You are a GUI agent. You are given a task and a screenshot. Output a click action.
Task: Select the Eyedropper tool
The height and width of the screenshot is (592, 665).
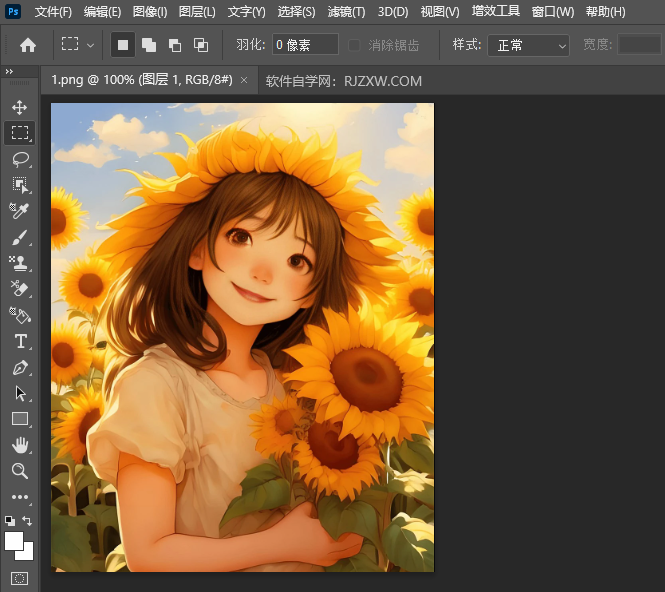point(20,211)
